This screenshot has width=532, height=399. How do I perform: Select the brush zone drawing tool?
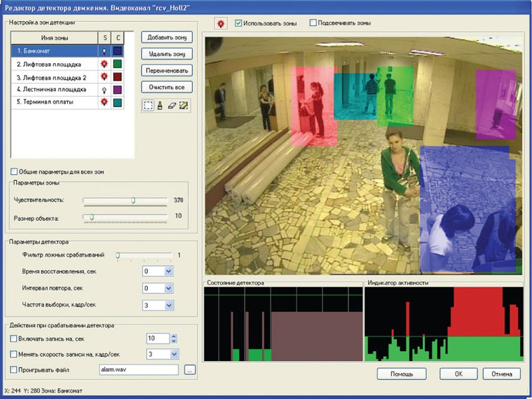point(160,105)
